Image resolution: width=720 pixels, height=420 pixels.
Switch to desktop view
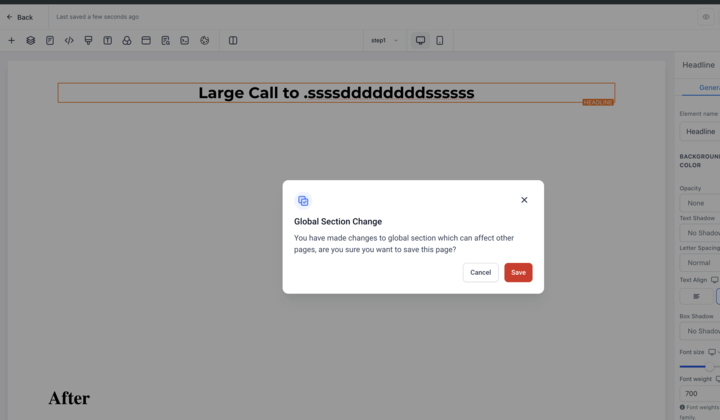[x=420, y=40]
